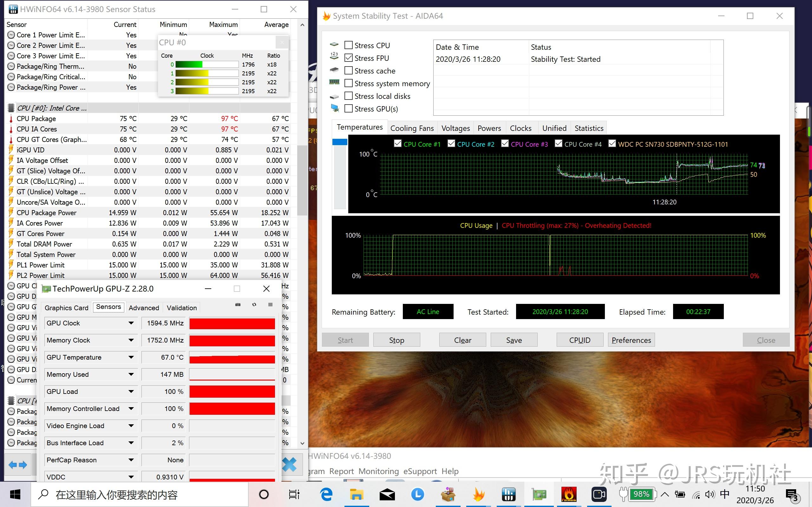Viewport: 812px width, 507px height.
Task: Open the GPU Clock sensor dropdown
Action: 131,323
